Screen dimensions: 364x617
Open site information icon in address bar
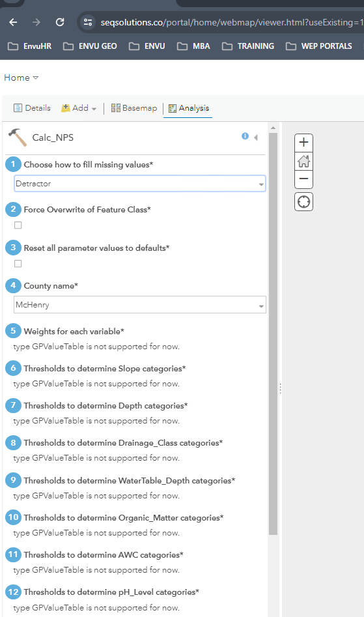pyautogui.click(x=88, y=22)
